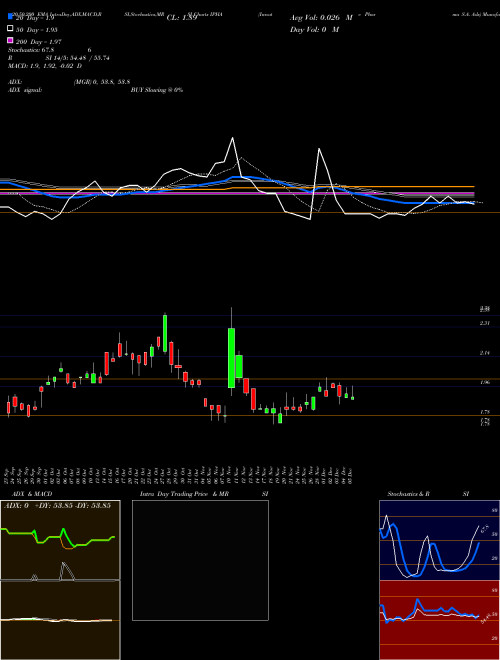
Task: Click the '(MGR) 0, 53.8, 53.8' ADX values
Action: [x=102, y=82]
